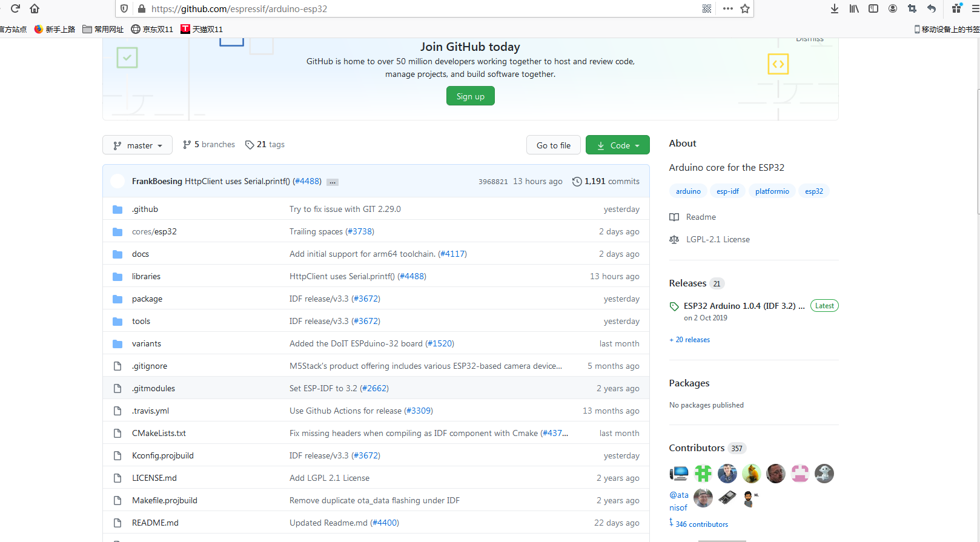This screenshot has width=980, height=542.
Task: Expand the green Code dropdown
Action: 618,145
